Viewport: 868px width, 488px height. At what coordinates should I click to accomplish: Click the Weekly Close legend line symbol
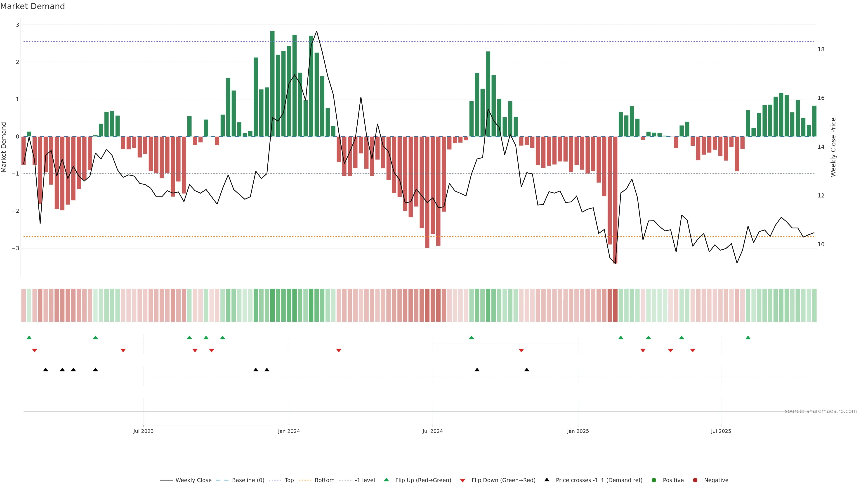[x=166, y=480]
